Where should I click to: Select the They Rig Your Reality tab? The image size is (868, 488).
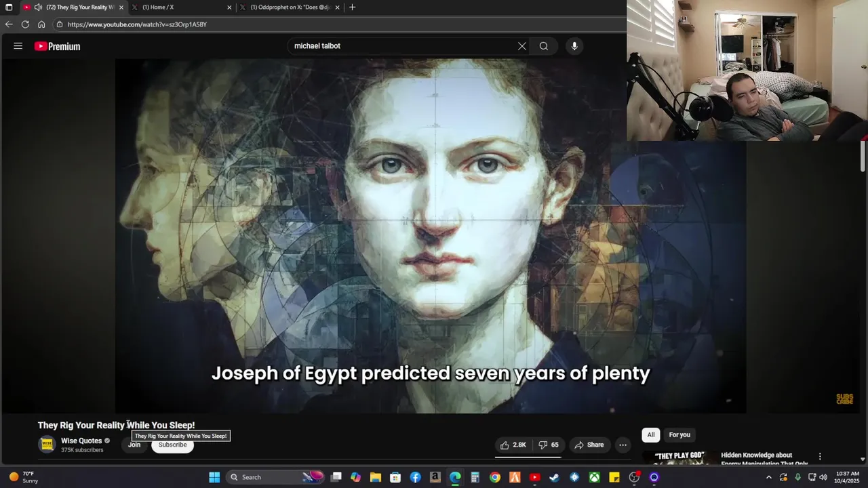[x=73, y=7]
